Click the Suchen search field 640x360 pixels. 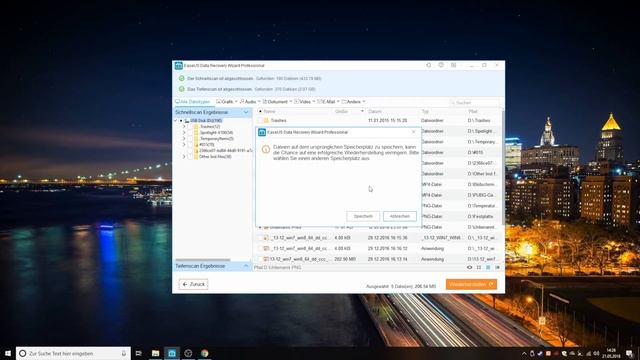pos(474,102)
